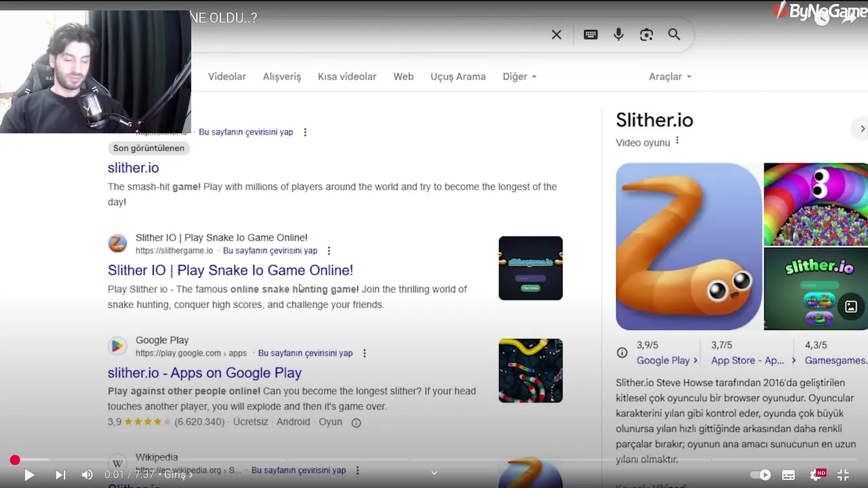Screen dimensions: 868x488
Task: Expand the Diğer dropdown
Action: point(519,77)
